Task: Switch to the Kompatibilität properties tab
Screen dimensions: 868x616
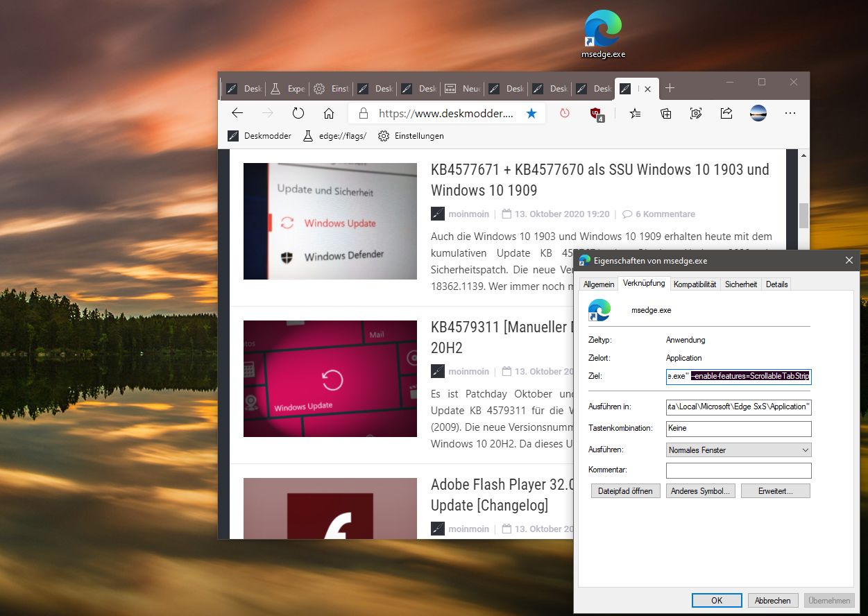Action: pyautogui.click(x=695, y=284)
